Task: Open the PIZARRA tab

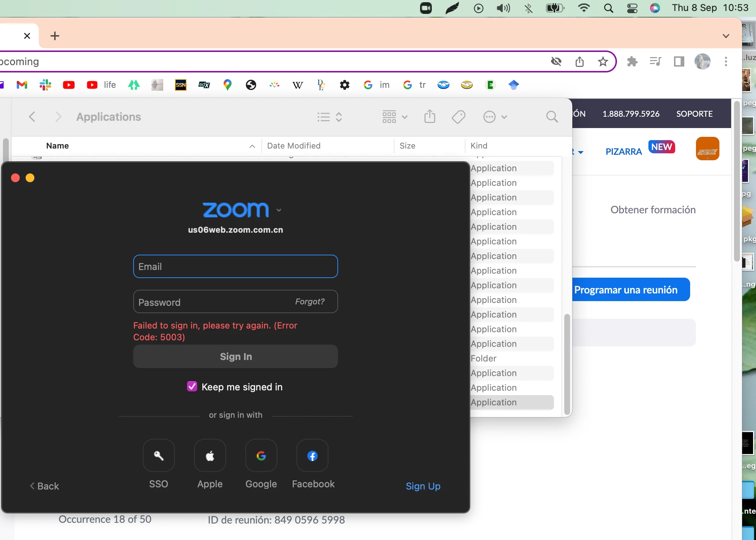Action: pos(624,151)
